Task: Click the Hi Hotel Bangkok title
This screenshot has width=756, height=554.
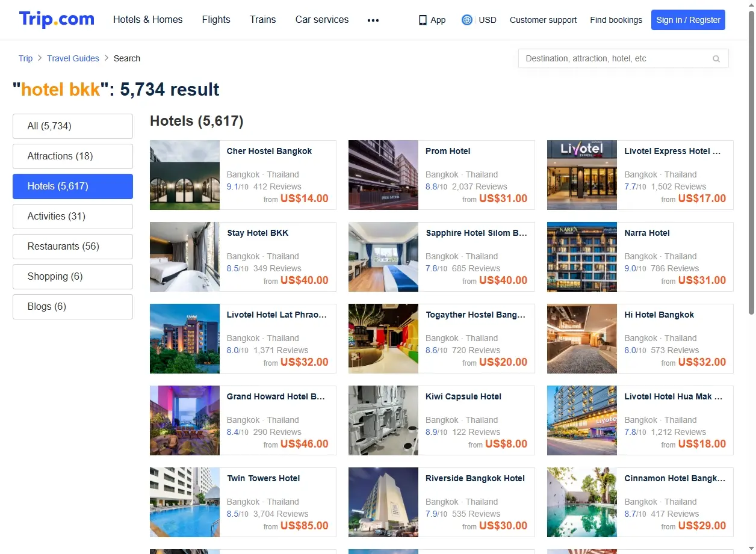Action: [x=659, y=315]
